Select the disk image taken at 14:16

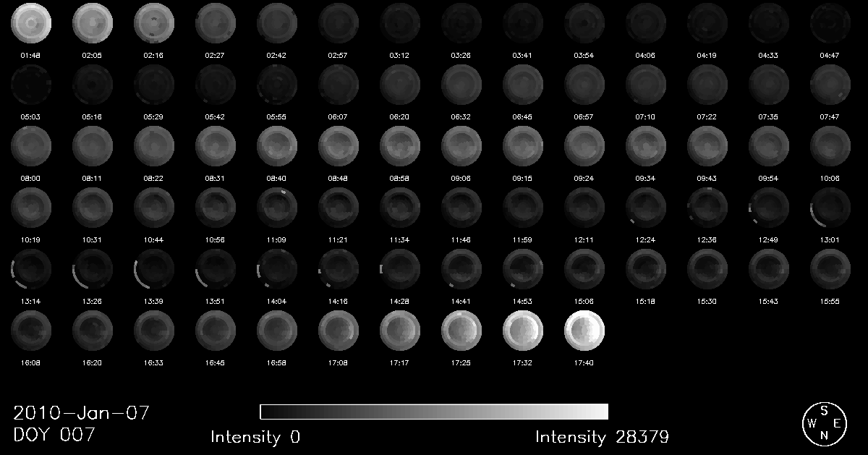[338, 269]
